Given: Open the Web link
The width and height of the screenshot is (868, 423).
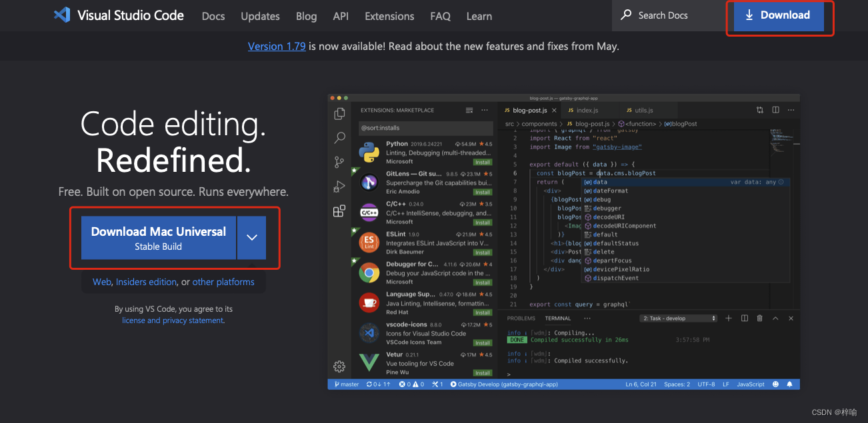Looking at the screenshot, I should pyautogui.click(x=102, y=282).
